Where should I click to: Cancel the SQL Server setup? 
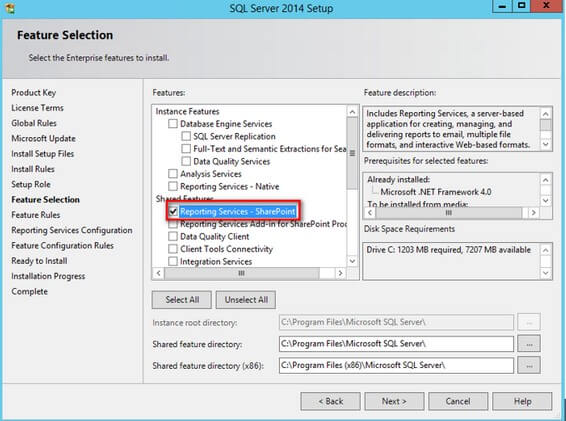tap(458, 401)
